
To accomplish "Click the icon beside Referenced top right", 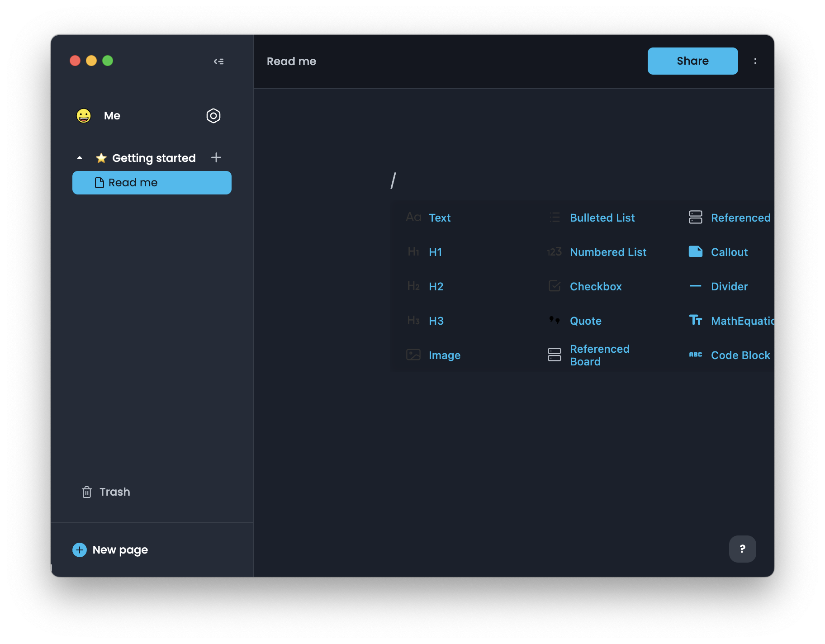I will pos(696,217).
